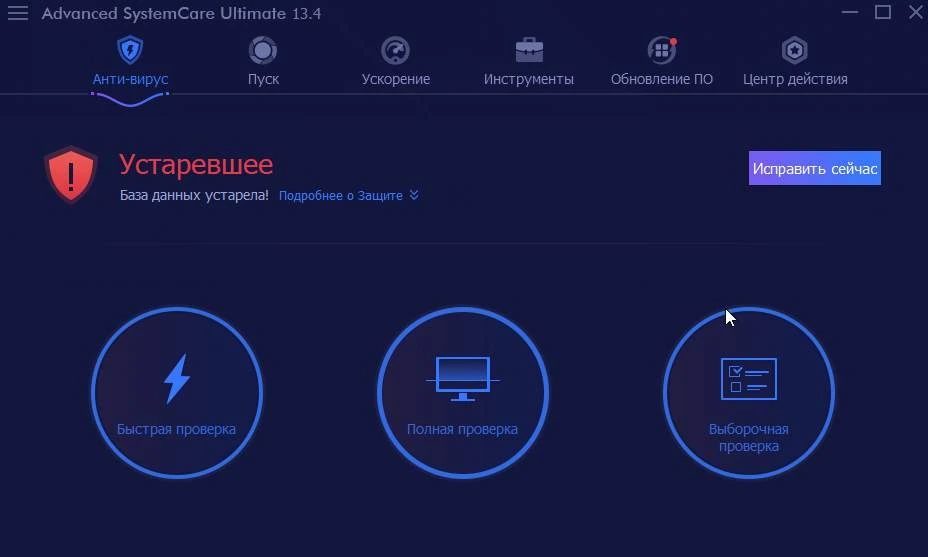Click the lightning bolt quick scan icon

(177, 379)
